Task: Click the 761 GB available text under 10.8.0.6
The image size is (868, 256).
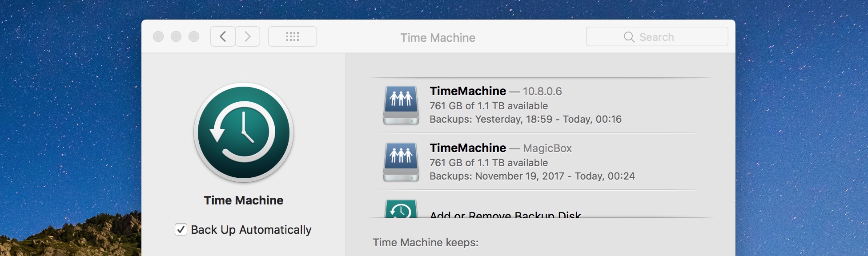Action: [489, 106]
